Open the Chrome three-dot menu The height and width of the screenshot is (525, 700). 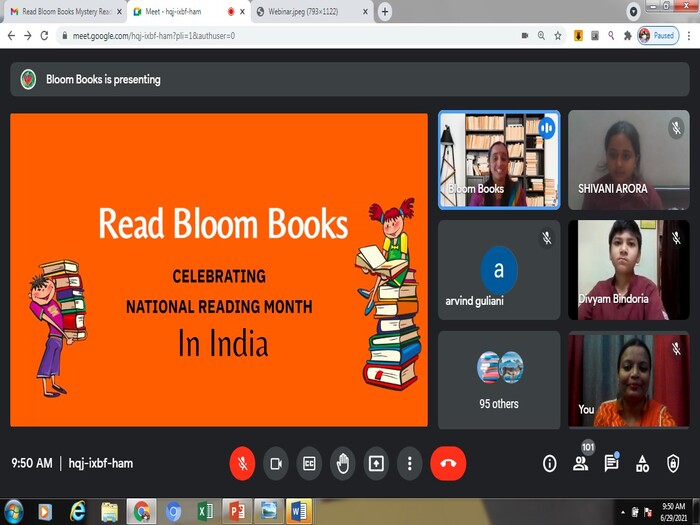pos(689,36)
